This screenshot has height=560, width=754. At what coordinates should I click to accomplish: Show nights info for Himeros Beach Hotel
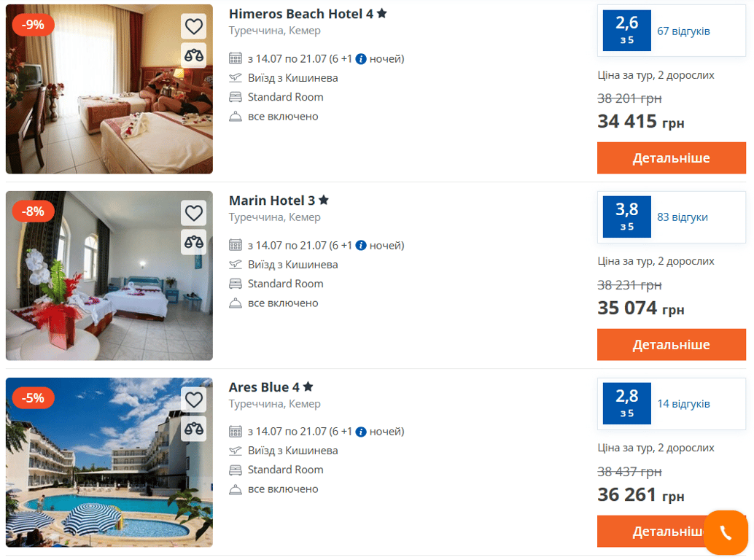pos(360,59)
